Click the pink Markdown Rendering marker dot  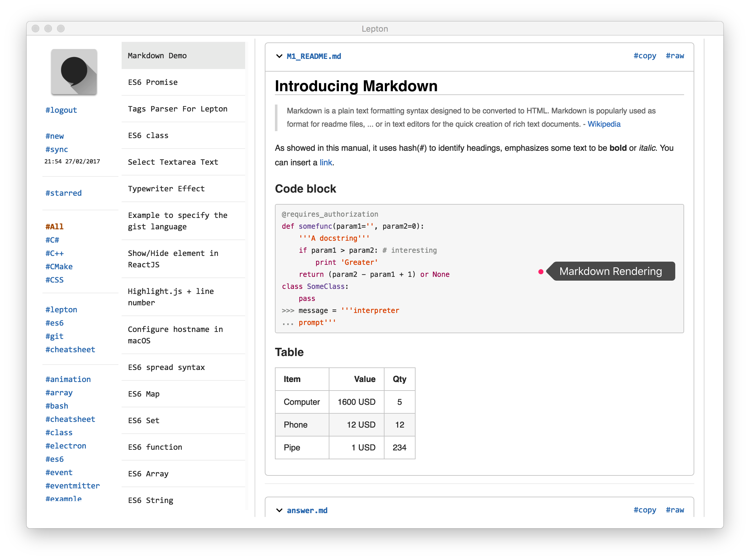541,271
